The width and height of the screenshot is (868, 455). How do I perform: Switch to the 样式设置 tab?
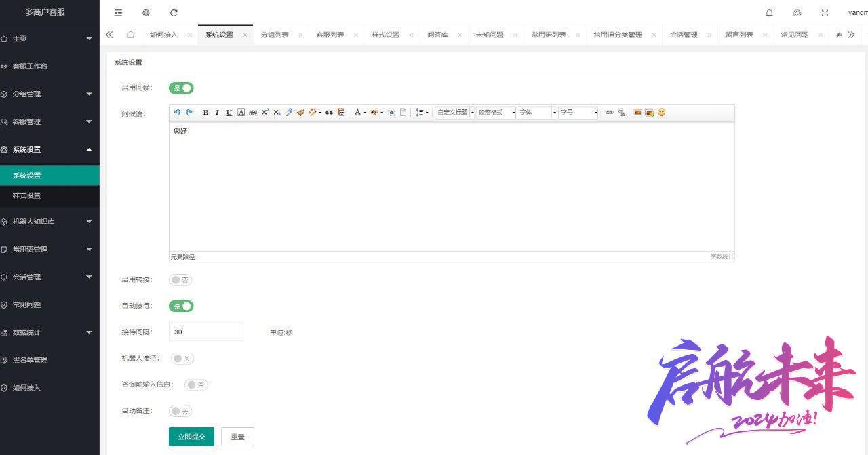click(386, 35)
